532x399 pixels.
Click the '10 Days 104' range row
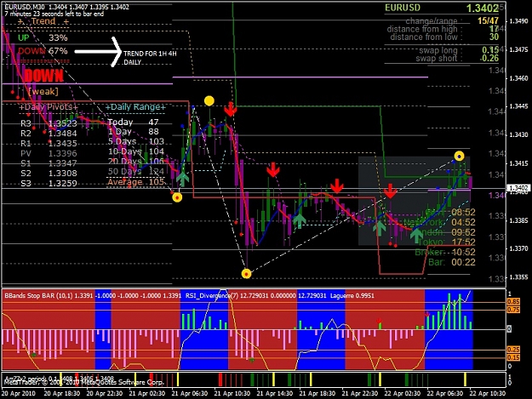pyautogui.click(x=135, y=151)
